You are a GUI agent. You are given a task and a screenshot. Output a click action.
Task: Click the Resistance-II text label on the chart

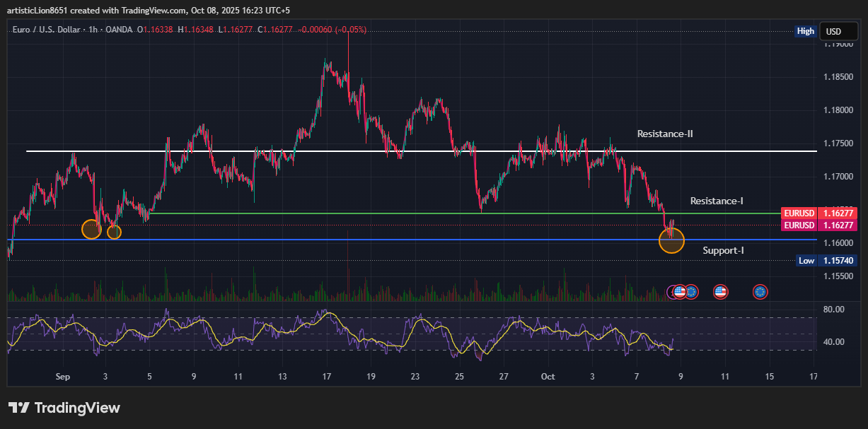tap(664, 134)
